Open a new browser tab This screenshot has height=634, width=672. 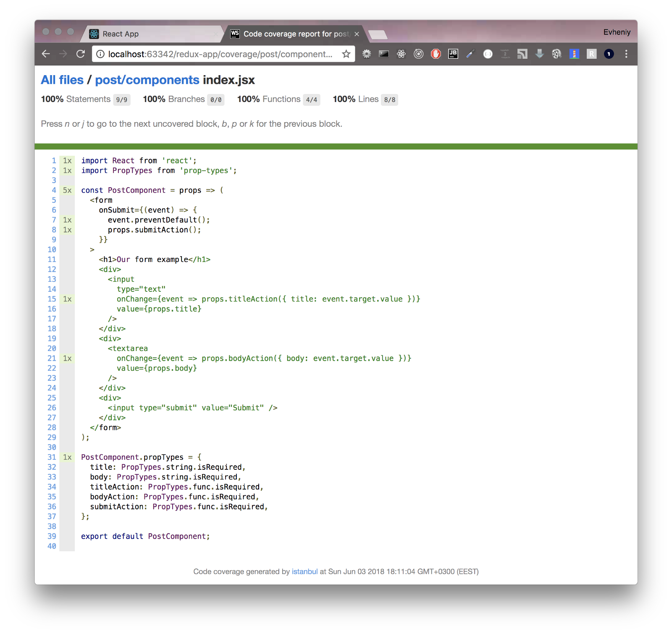(x=378, y=34)
